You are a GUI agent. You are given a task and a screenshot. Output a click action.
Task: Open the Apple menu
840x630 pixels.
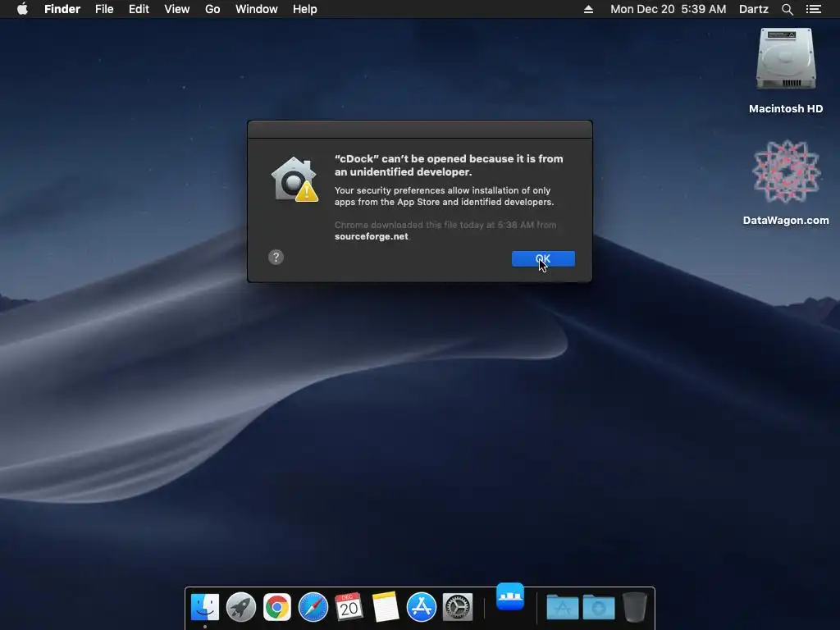point(22,9)
